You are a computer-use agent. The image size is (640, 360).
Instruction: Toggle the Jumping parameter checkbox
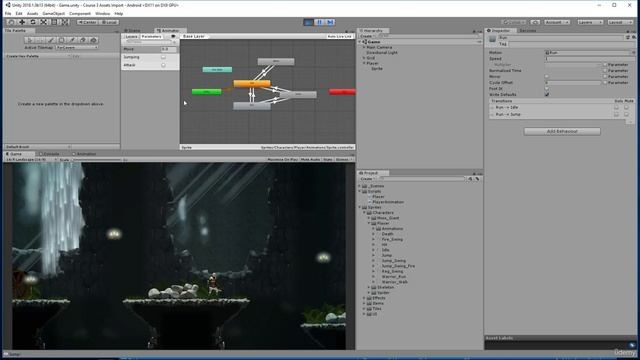pyautogui.click(x=163, y=57)
